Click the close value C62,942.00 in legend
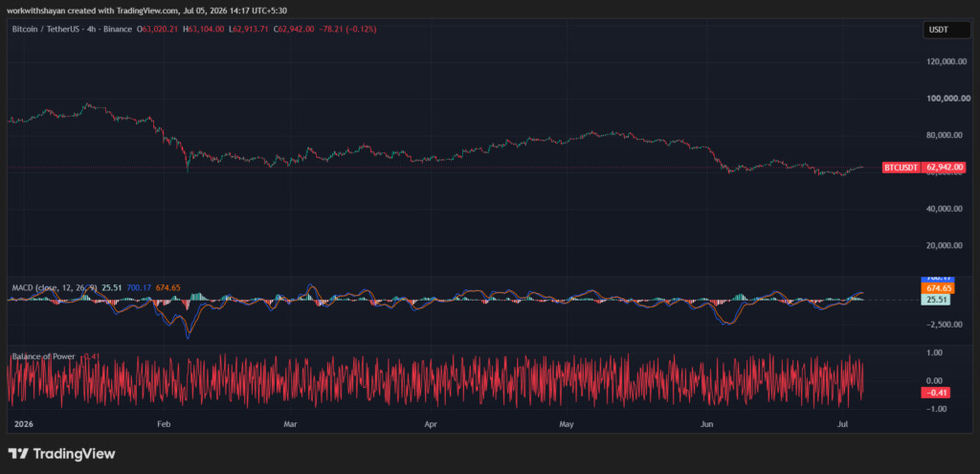 [294, 30]
